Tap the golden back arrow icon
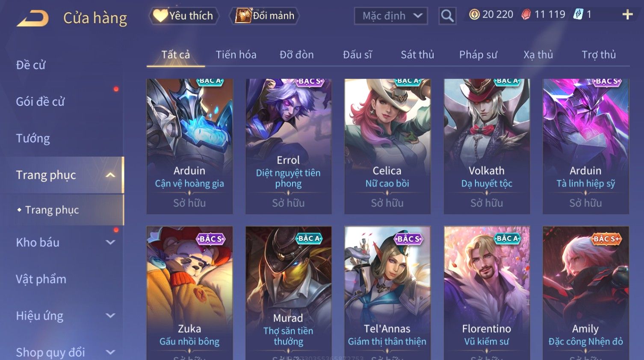The image size is (644, 360). click(x=32, y=18)
